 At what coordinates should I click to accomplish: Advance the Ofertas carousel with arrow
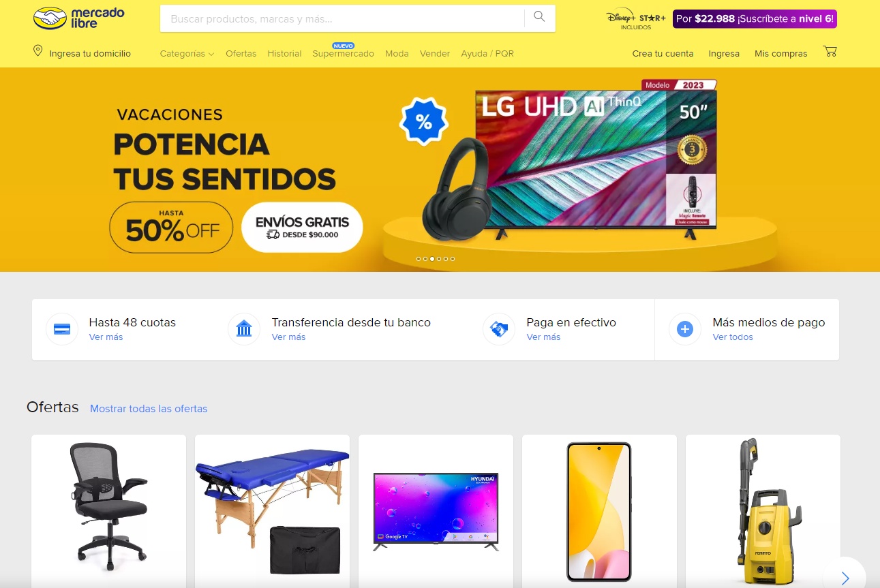click(x=845, y=578)
